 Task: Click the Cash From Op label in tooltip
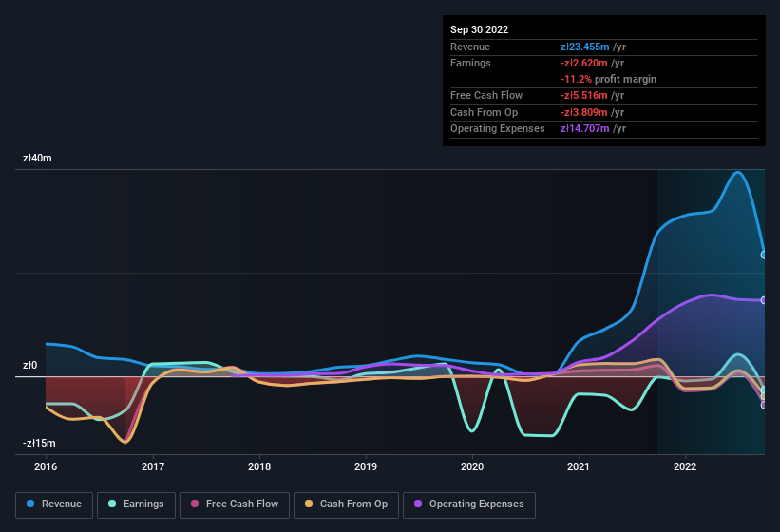484,112
